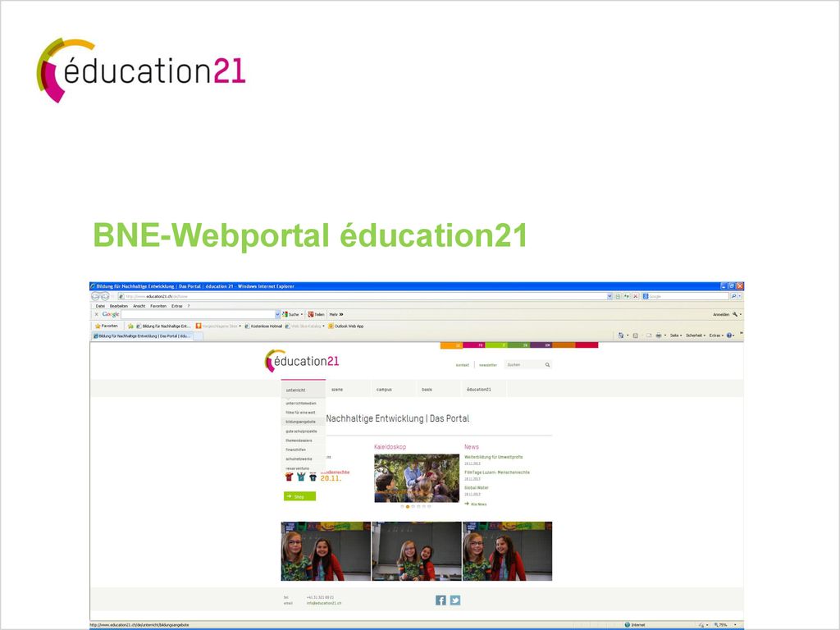Viewport: 840px width, 630px height.
Task: Open the Sicherheit dropdown menu
Action: click(x=696, y=336)
